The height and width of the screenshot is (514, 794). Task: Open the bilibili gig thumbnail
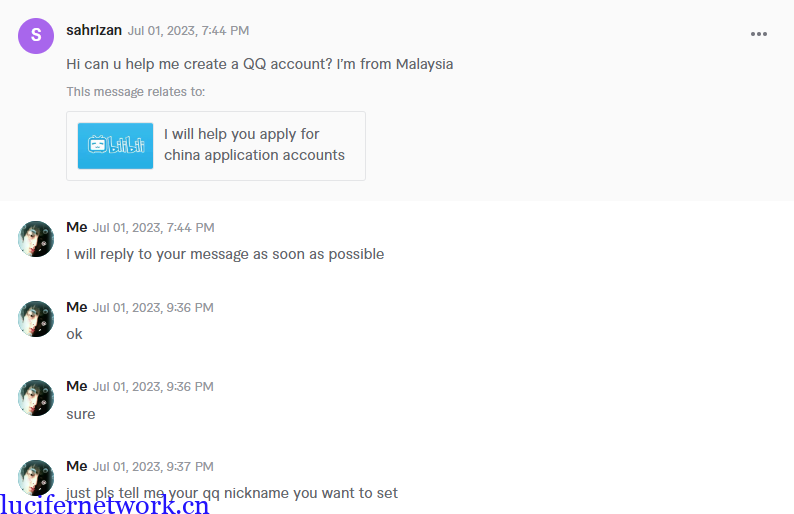point(115,146)
